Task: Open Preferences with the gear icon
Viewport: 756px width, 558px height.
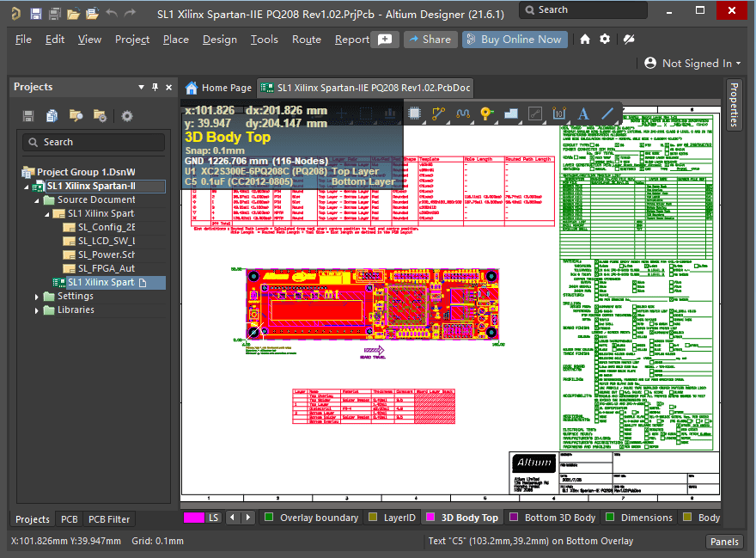Action: (605, 39)
